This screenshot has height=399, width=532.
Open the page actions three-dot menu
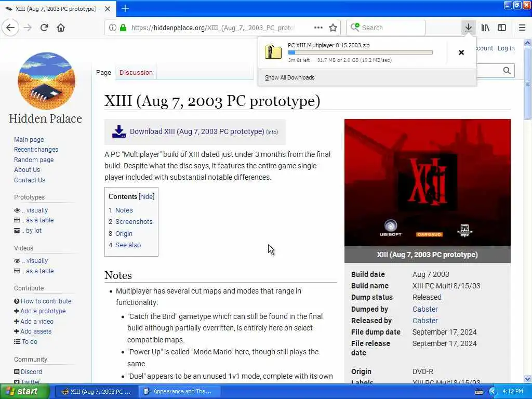click(318, 28)
